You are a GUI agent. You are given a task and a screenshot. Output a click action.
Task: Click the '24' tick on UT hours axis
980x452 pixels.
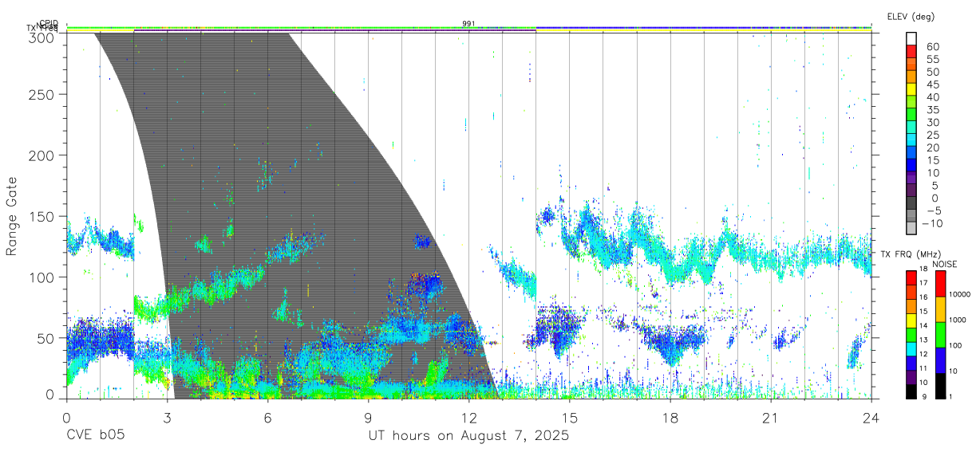[871, 417]
